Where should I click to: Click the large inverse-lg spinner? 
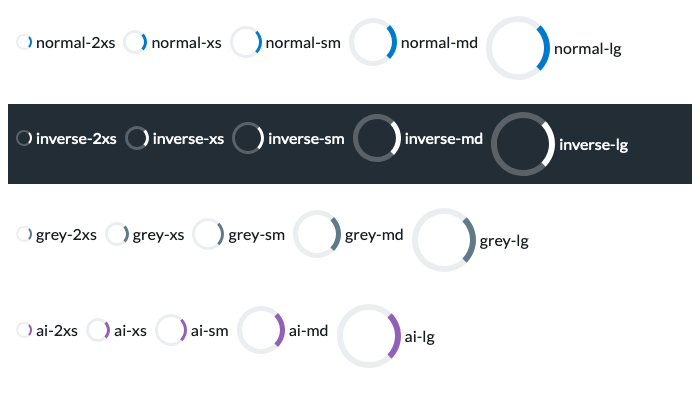point(523,144)
